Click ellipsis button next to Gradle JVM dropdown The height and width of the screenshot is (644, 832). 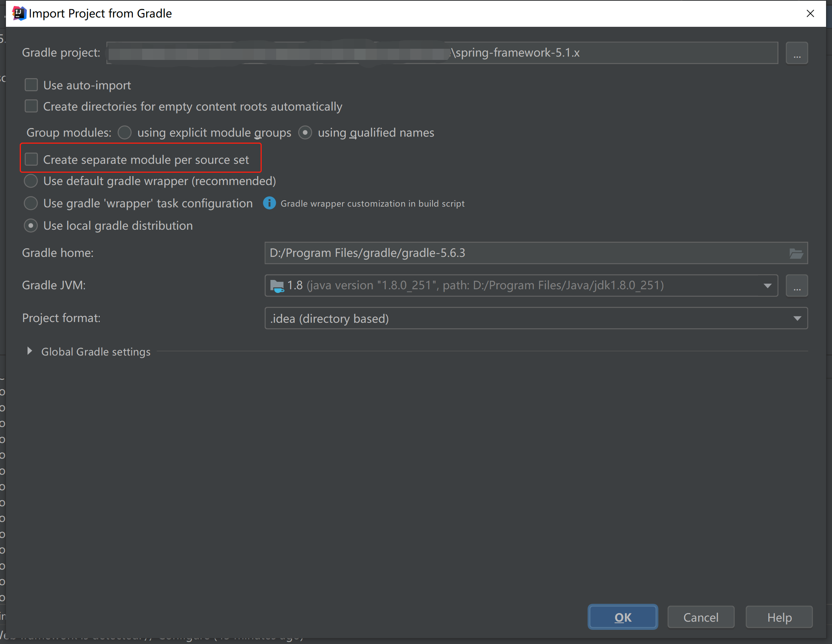[797, 286]
